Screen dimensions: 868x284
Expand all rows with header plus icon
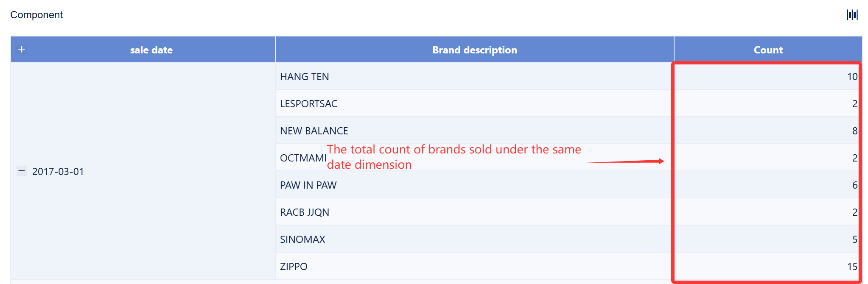coord(22,49)
